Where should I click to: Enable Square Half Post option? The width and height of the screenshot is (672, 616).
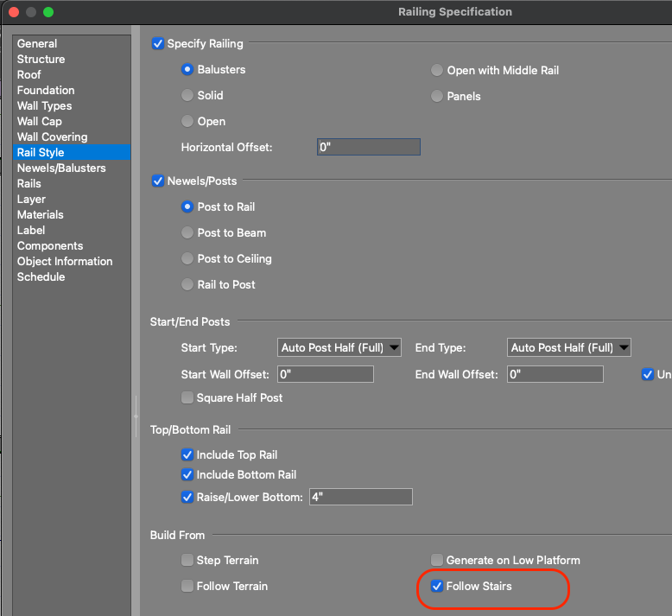point(187,398)
